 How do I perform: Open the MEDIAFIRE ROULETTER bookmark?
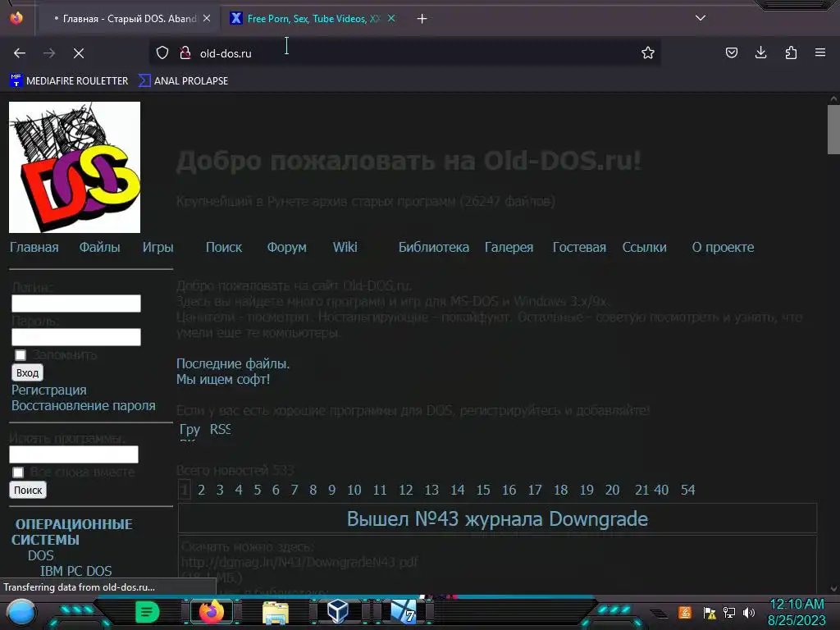coord(69,81)
